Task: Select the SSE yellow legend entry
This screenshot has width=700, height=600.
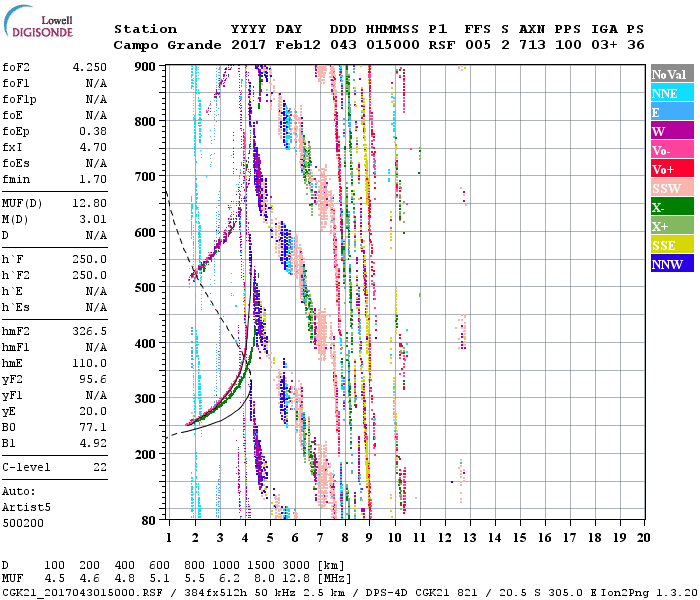Action: point(671,245)
